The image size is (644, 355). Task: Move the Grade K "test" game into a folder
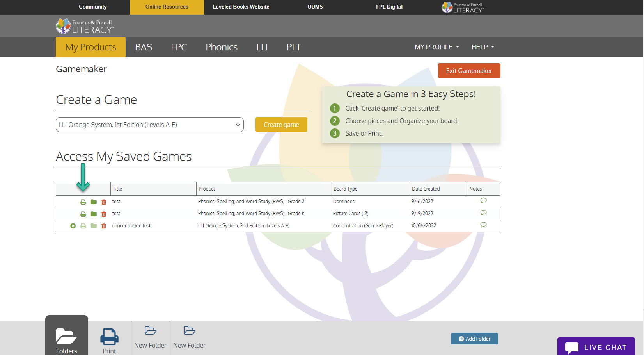(93, 214)
